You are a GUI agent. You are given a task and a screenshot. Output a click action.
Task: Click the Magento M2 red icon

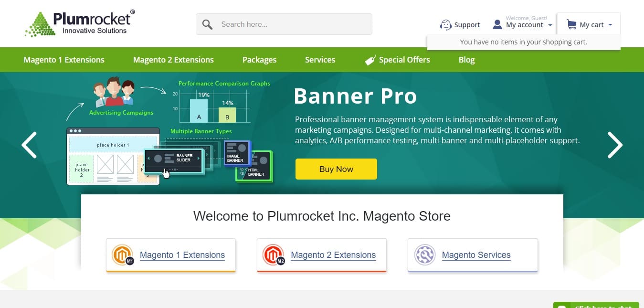point(274,255)
